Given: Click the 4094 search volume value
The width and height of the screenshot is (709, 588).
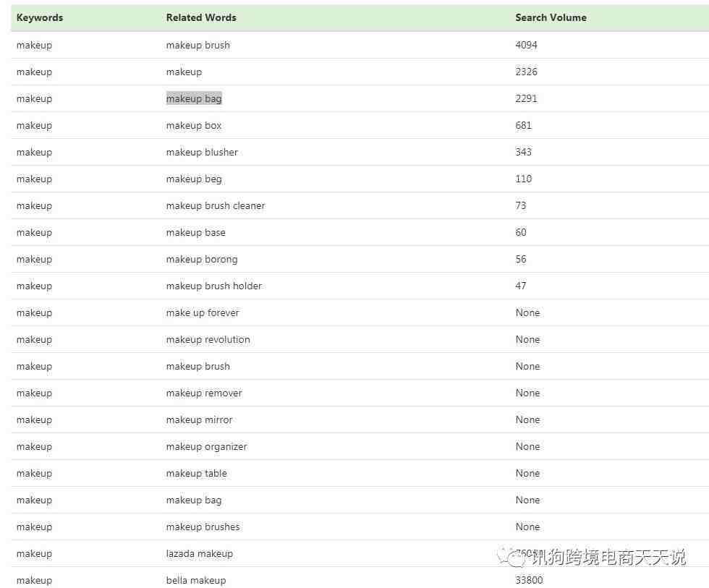Looking at the screenshot, I should [527, 45].
